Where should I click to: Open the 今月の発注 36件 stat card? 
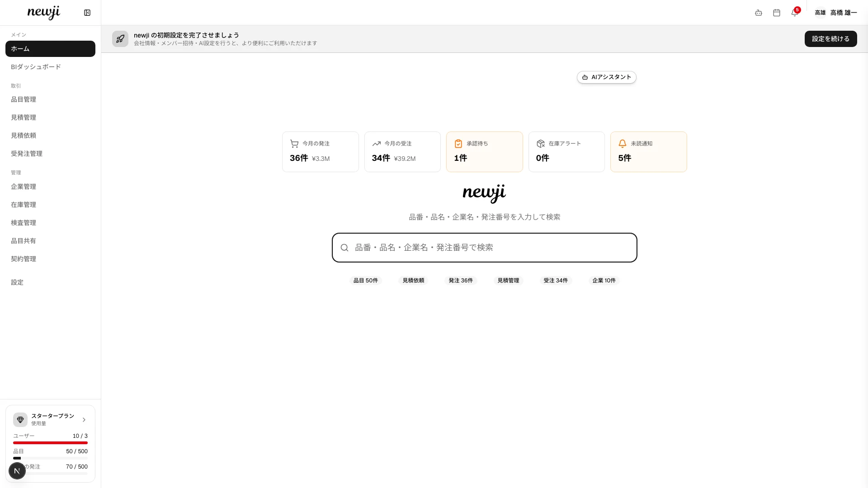point(321,152)
